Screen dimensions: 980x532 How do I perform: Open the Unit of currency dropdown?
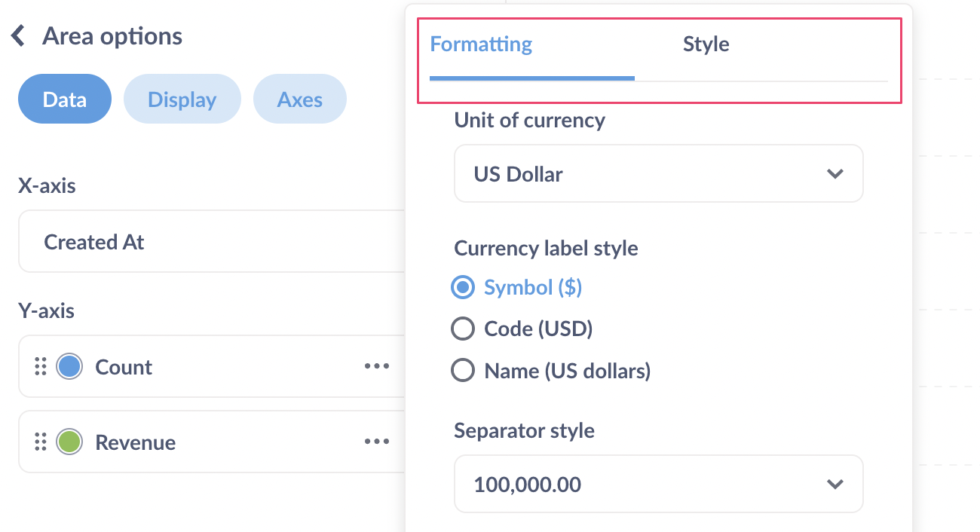[x=658, y=173]
